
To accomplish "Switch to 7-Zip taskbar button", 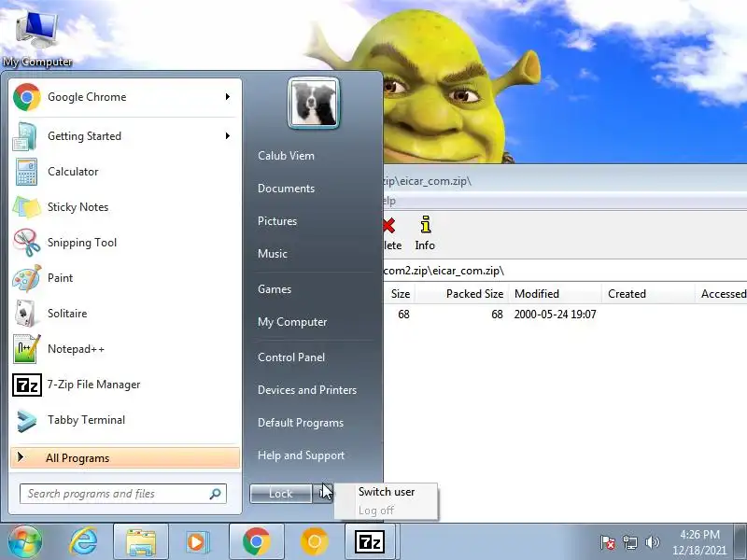I will point(370,542).
